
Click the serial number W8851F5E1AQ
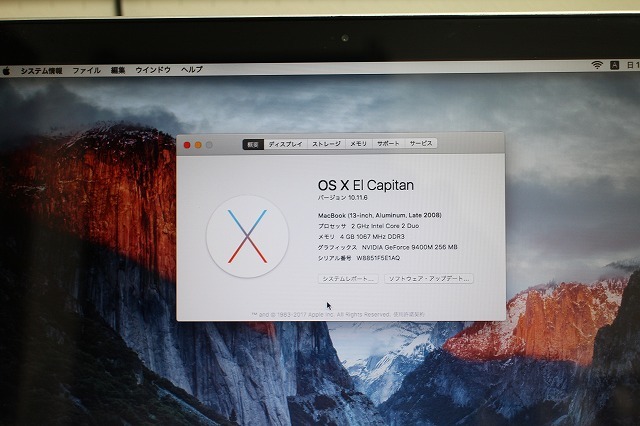click(378, 258)
